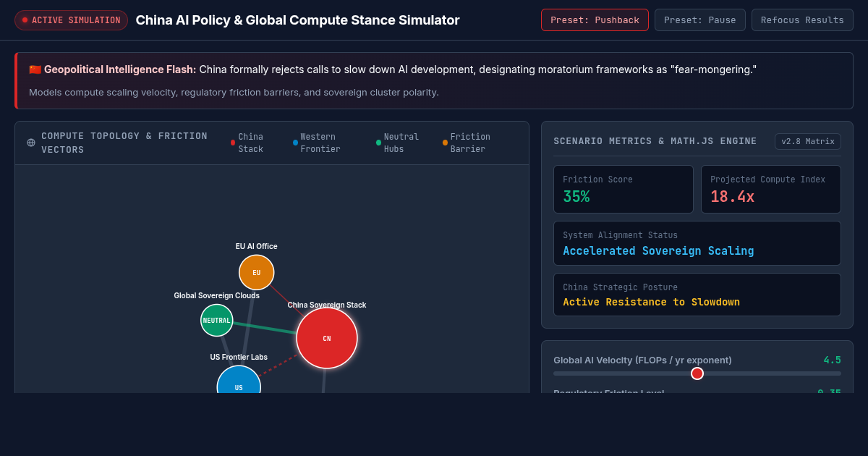This screenshot has height=456, width=868.
Task: Click the China Strategic Posture label
Action: pyautogui.click(x=621, y=287)
